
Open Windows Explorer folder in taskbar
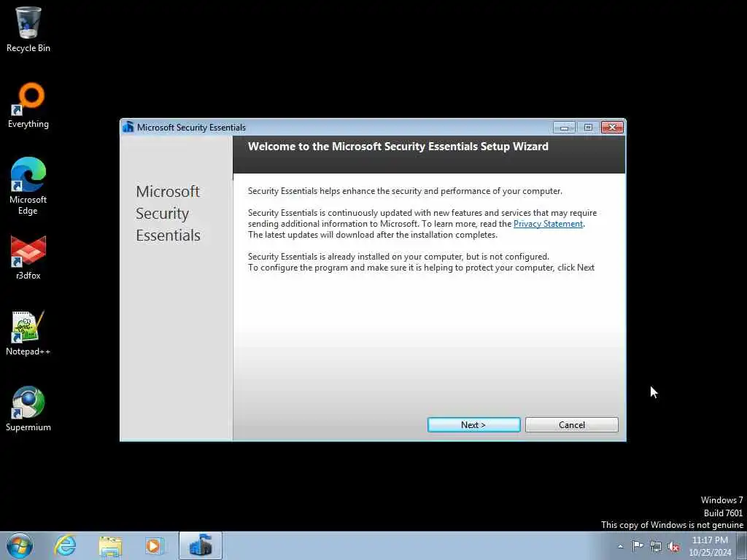coord(111,545)
